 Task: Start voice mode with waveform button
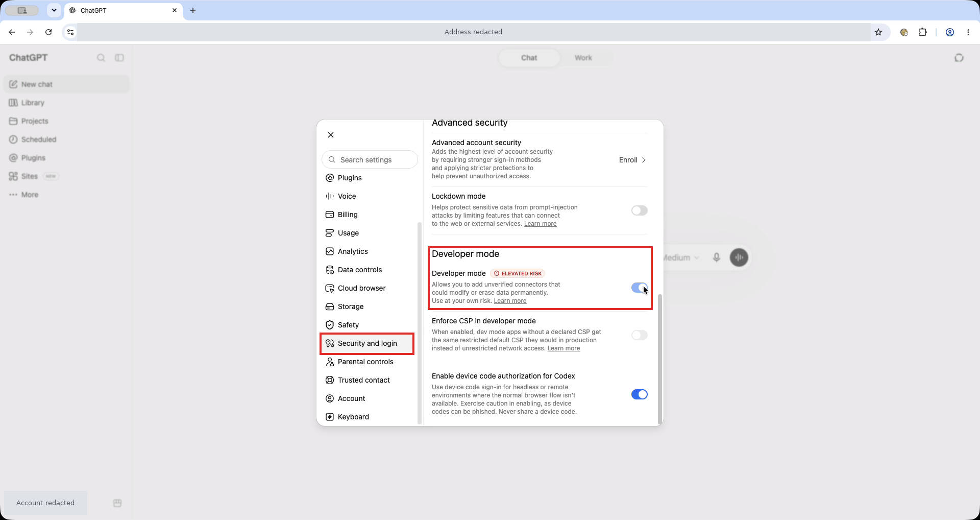pos(739,257)
